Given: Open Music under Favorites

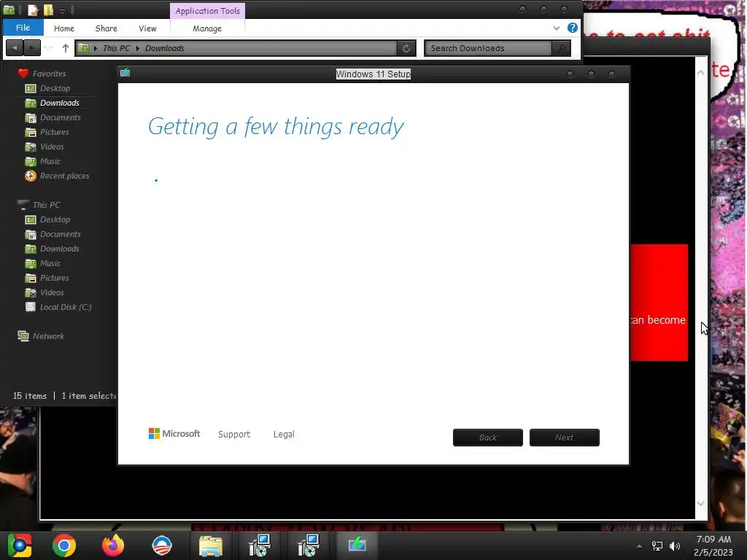Looking at the screenshot, I should point(50,161).
